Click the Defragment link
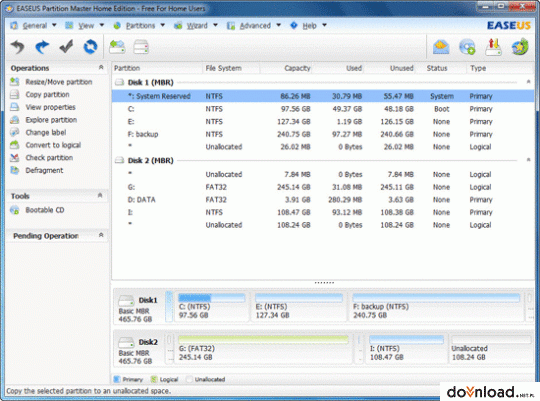The width and height of the screenshot is (540, 401). 44,170
